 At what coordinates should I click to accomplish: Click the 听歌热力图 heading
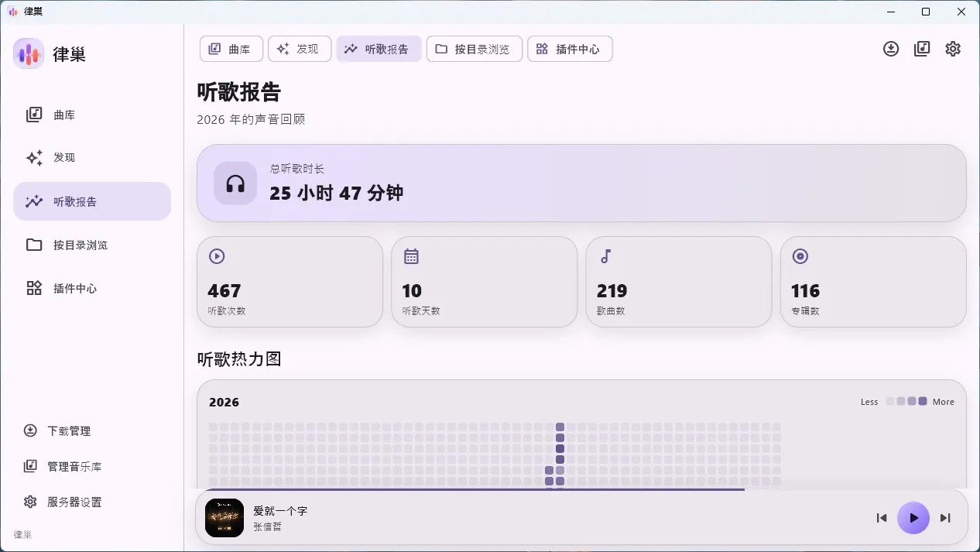point(239,359)
